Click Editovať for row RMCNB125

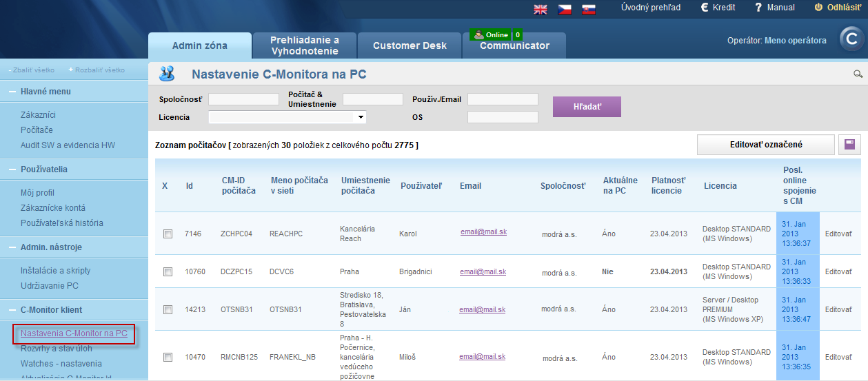pos(838,357)
